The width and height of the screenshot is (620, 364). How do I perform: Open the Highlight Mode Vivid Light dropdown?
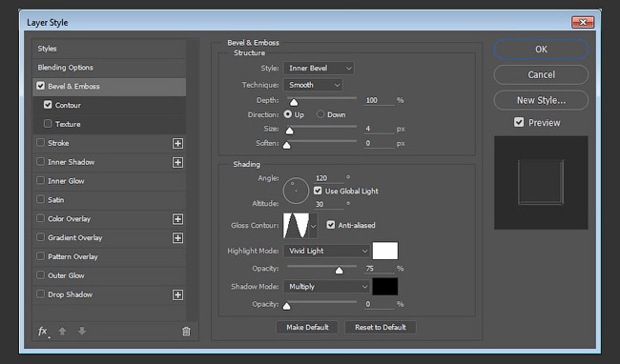326,251
